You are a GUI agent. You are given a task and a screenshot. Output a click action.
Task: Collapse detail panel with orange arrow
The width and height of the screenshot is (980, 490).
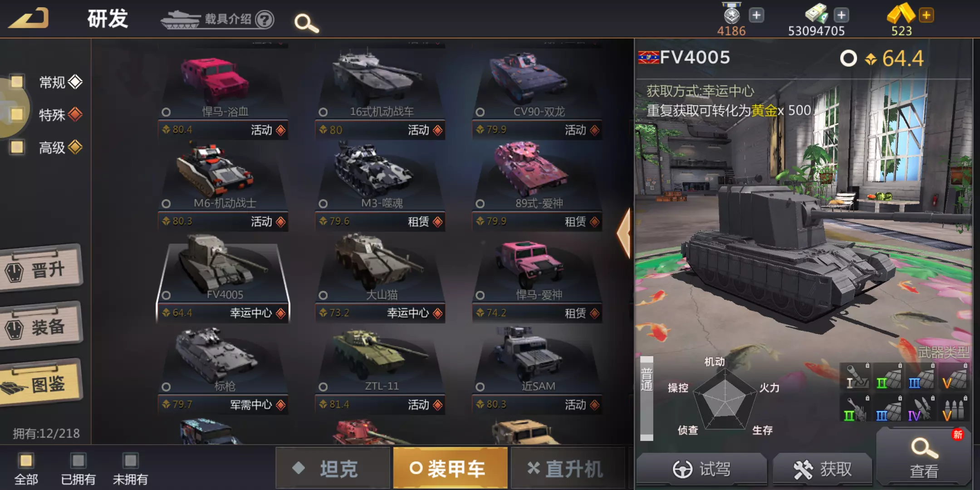click(x=624, y=233)
